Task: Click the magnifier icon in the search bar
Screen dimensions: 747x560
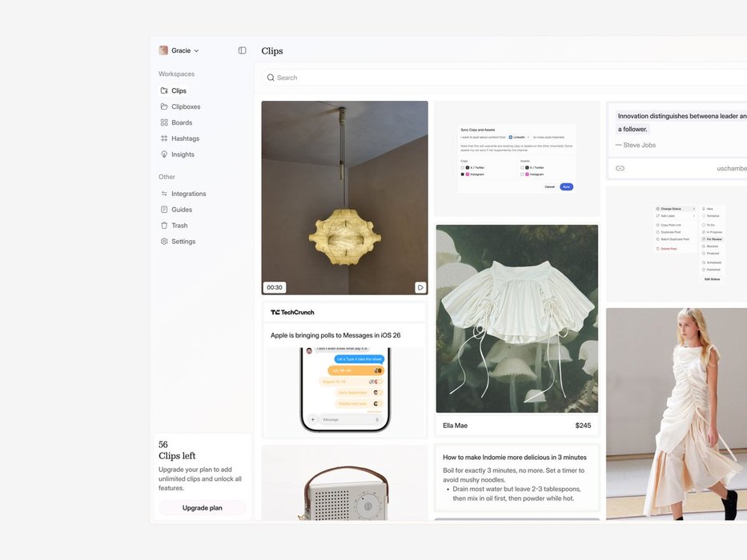Action: pyautogui.click(x=271, y=78)
